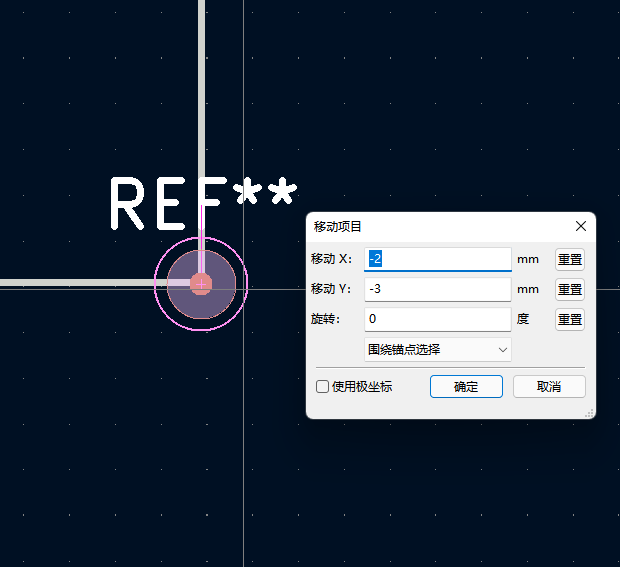Reset the 旋转 value with 重置
This screenshot has height=567, width=620.
[x=570, y=319]
